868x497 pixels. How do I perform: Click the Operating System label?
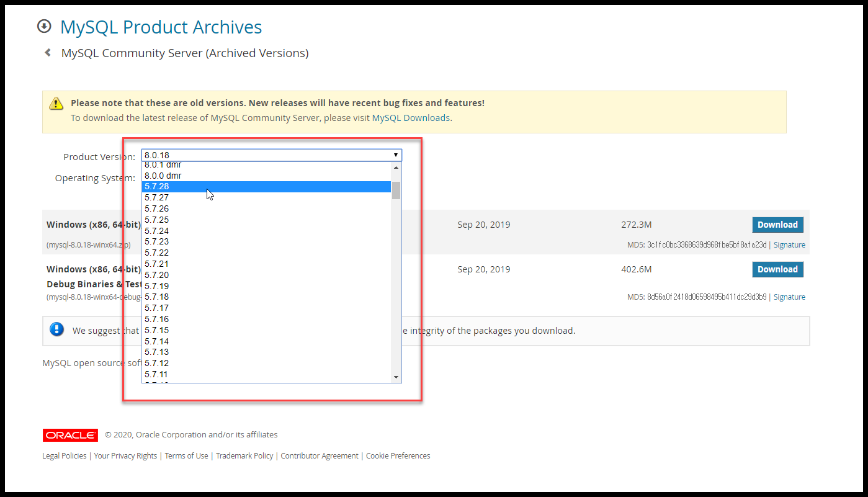[95, 178]
